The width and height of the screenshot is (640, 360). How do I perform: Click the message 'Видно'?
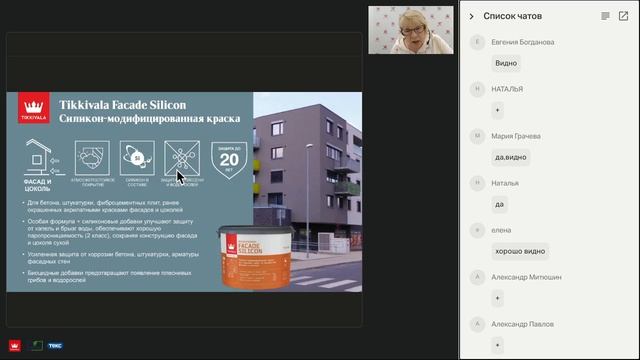click(506, 63)
